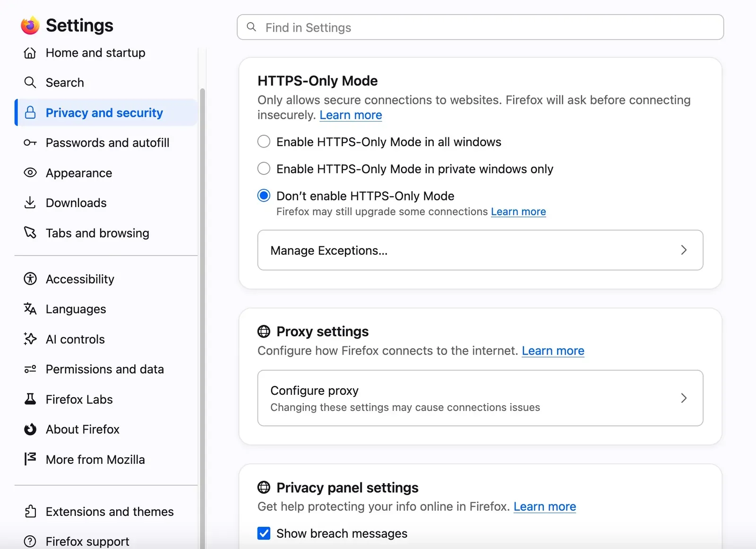Click the Appearance eye icon
Viewport: 756px width, 549px height.
pyautogui.click(x=30, y=173)
